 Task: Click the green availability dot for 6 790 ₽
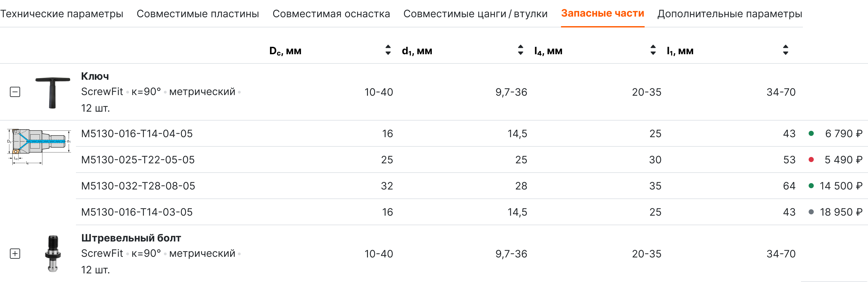[811, 133]
